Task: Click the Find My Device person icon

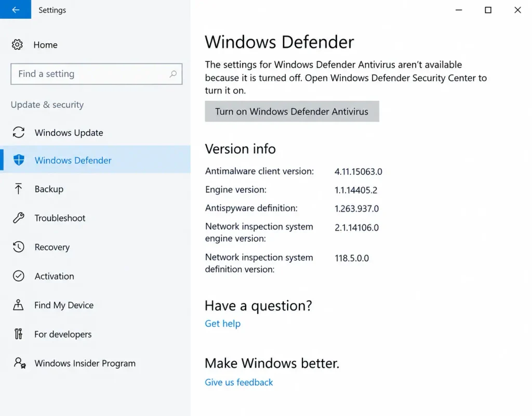Action: (x=18, y=305)
